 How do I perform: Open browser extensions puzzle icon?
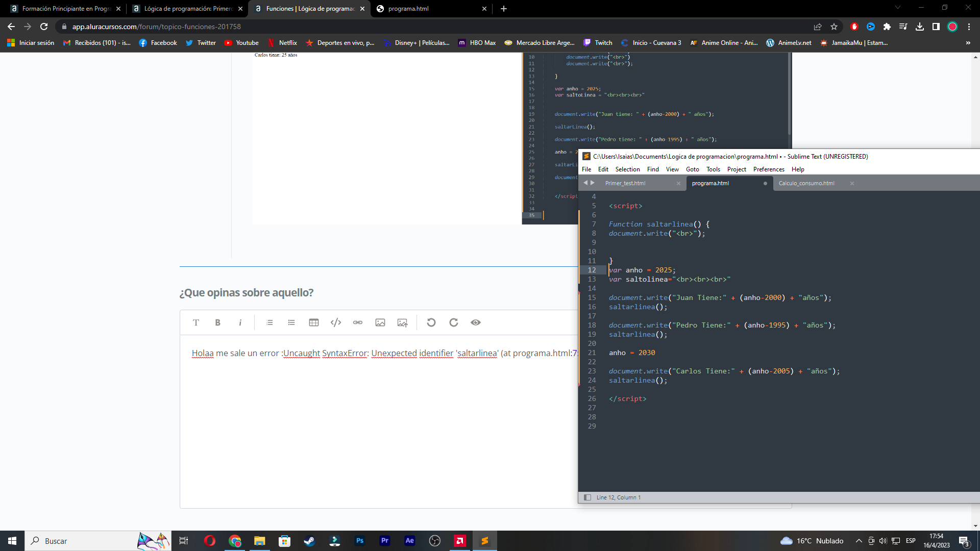[x=887, y=27]
